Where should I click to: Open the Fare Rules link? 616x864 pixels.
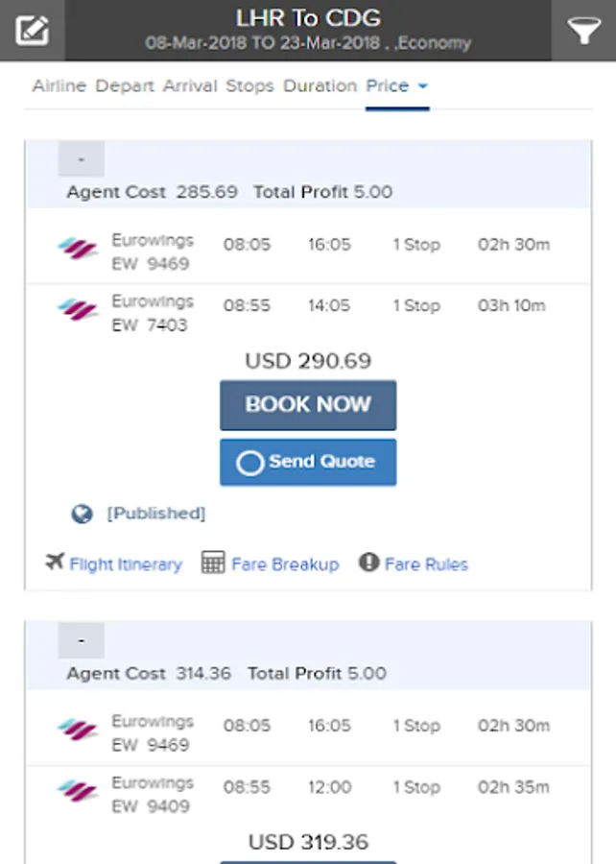(426, 564)
